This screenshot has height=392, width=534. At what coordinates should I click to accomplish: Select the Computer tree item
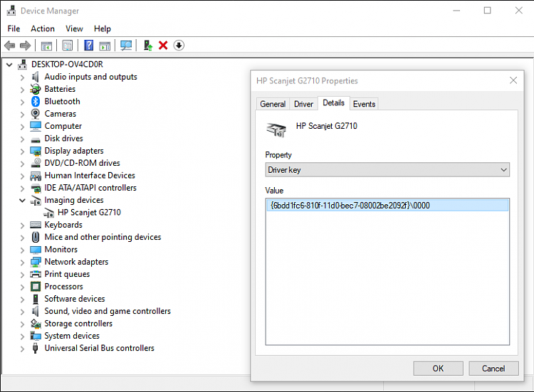pos(63,126)
